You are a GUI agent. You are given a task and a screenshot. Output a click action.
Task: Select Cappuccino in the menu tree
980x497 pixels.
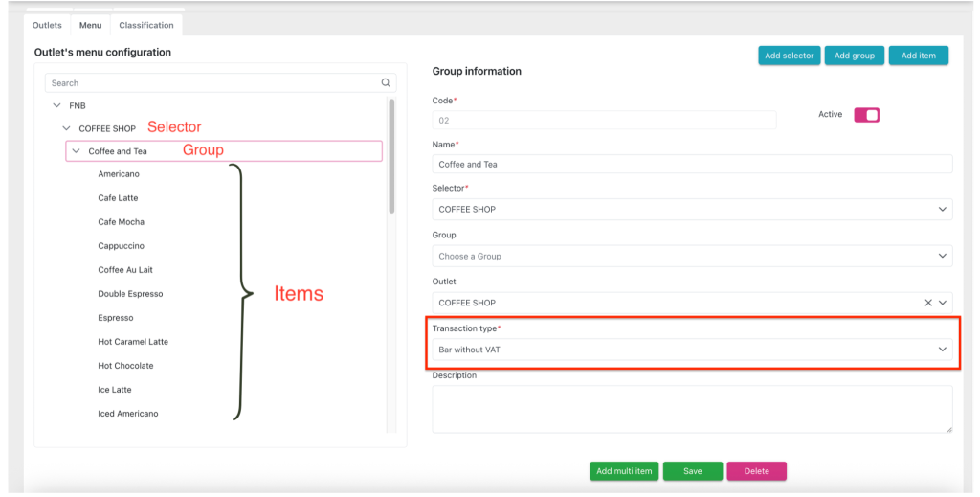coord(122,246)
